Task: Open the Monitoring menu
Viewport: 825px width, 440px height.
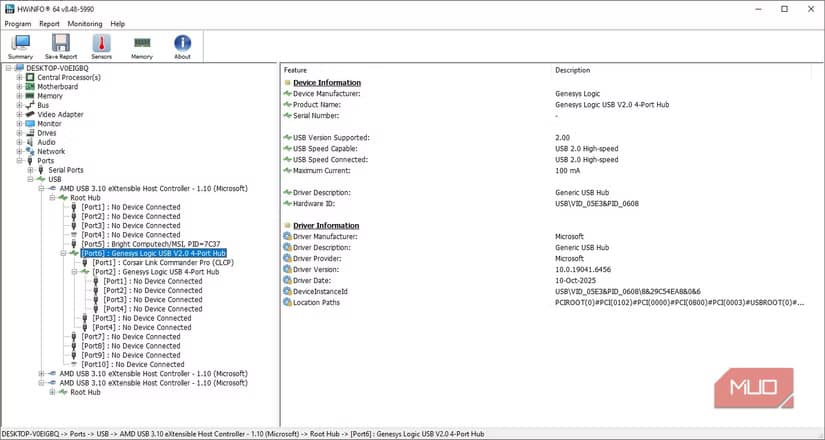Action: click(85, 24)
